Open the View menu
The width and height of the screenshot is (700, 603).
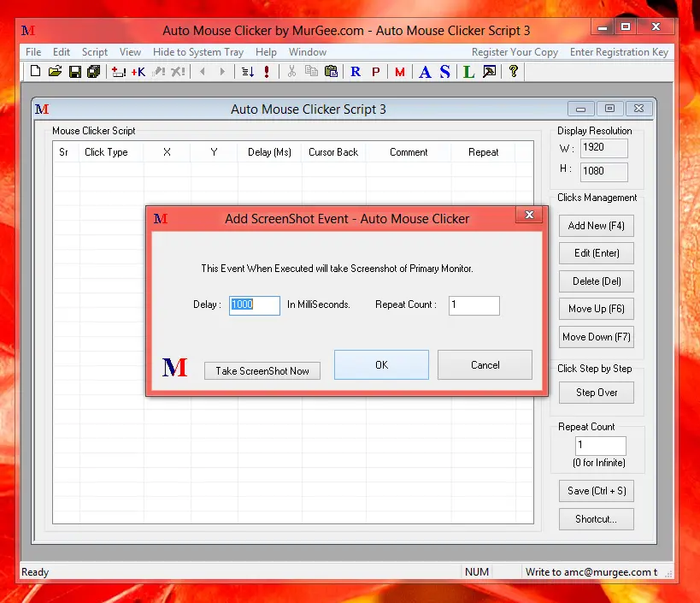(x=131, y=52)
